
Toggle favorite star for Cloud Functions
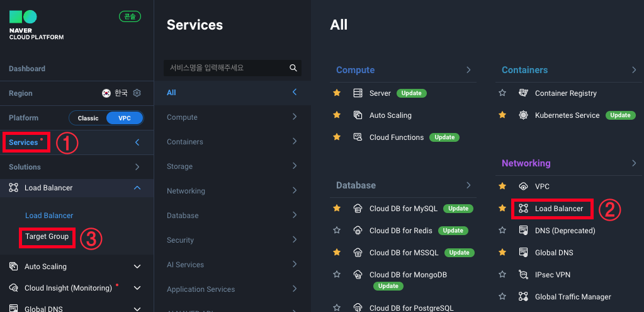pos(337,137)
